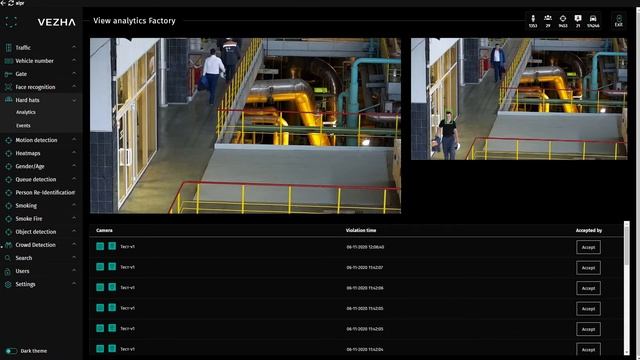Click the large factory camera image

coord(245,126)
